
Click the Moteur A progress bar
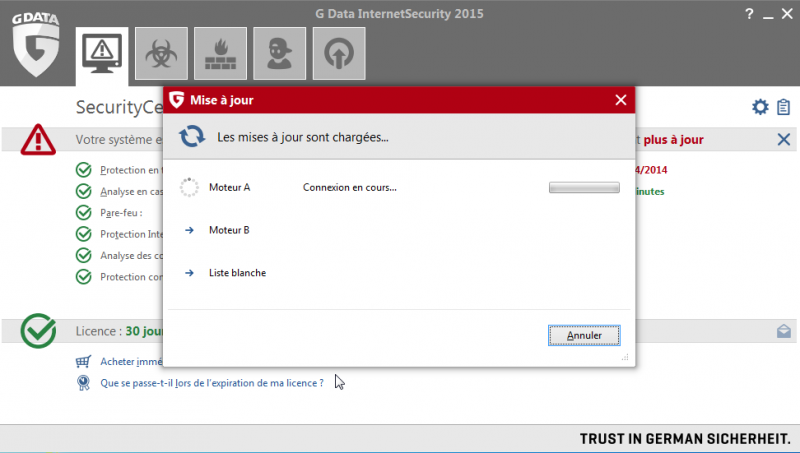tap(584, 187)
